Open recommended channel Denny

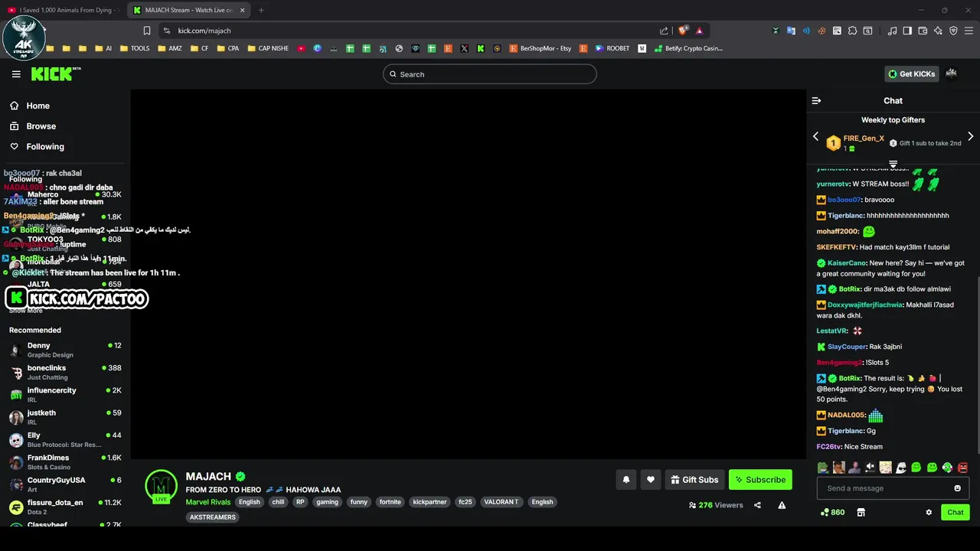coord(65,350)
